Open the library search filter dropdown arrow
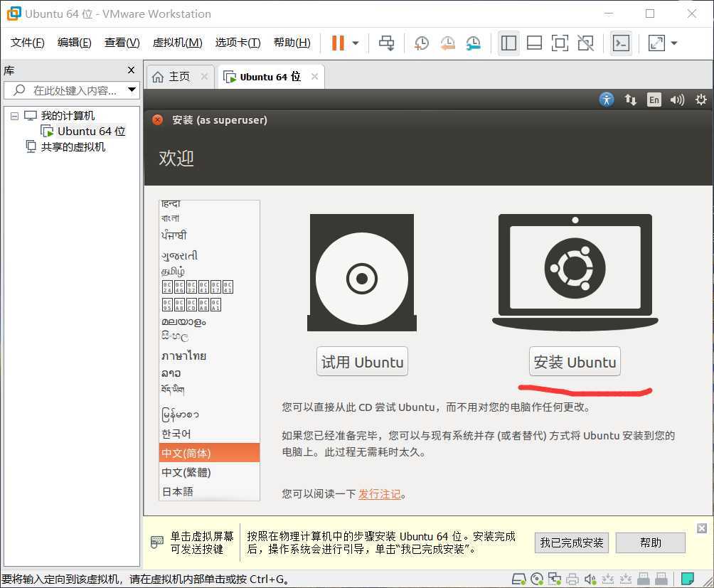This screenshot has height=588, width=714. click(132, 90)
